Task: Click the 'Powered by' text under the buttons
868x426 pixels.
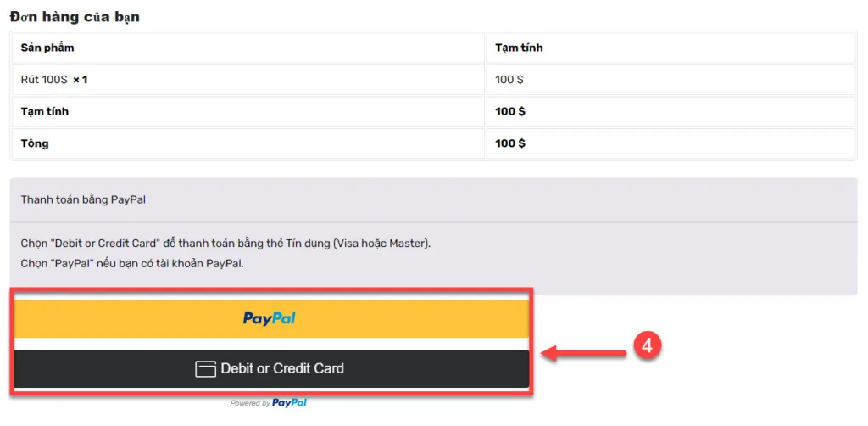Action: tap(250, 404)
